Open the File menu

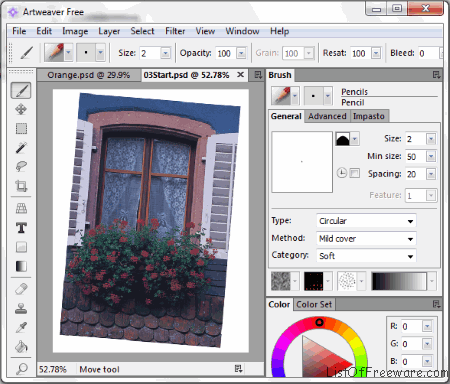tap(19, 31)
